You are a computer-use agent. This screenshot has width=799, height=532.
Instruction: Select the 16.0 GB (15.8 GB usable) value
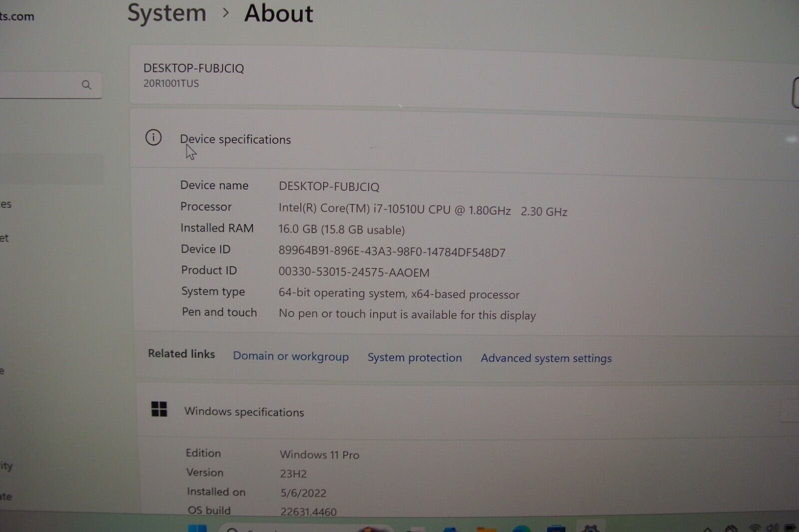click(x=342, y=230)
